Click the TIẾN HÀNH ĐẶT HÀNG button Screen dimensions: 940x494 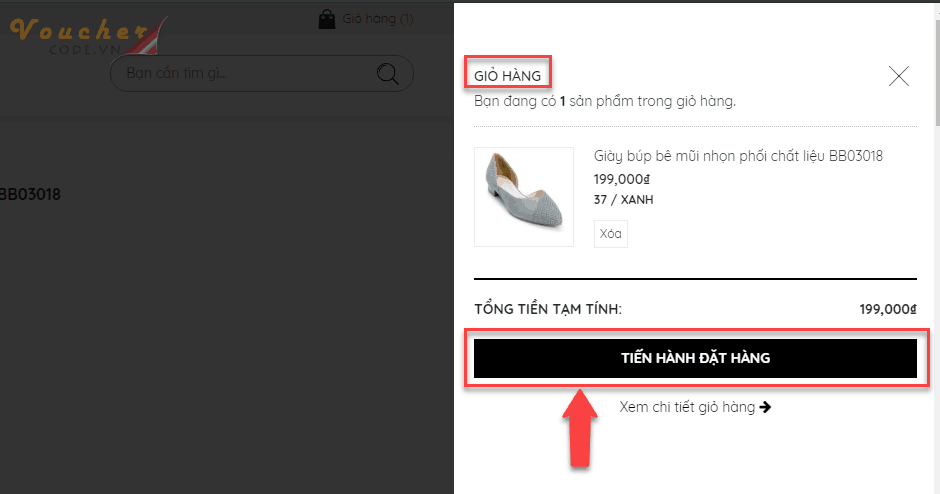point(695,359)
